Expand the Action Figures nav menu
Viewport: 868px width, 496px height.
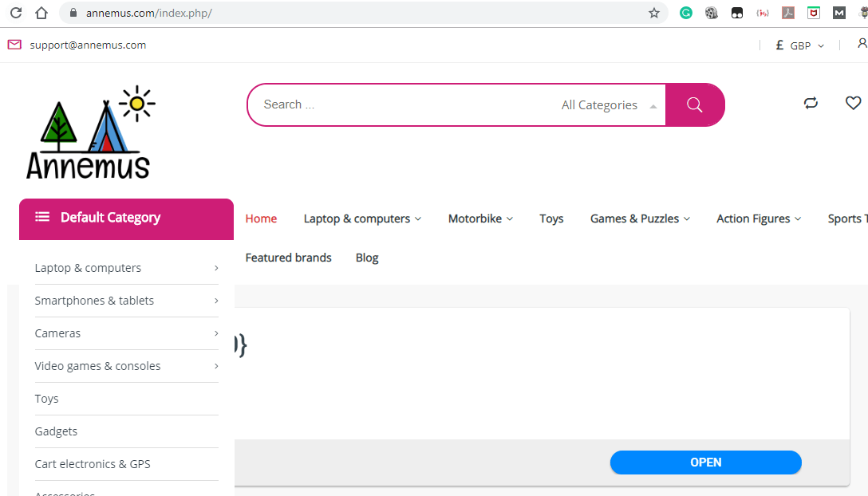point(759,218)
